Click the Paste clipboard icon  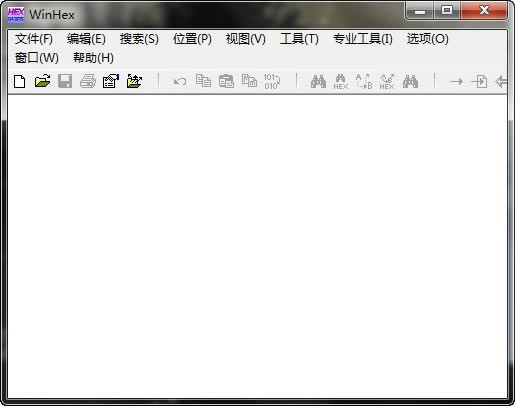tap(226, 81)
